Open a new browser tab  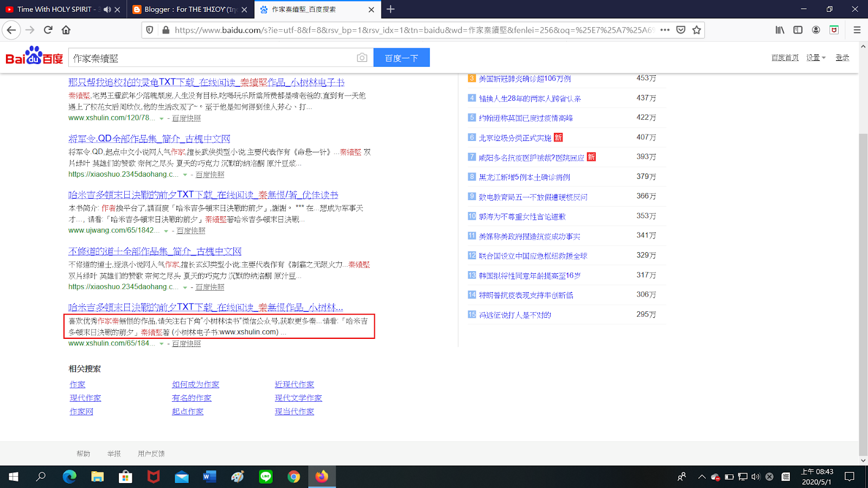coord(391,9)
